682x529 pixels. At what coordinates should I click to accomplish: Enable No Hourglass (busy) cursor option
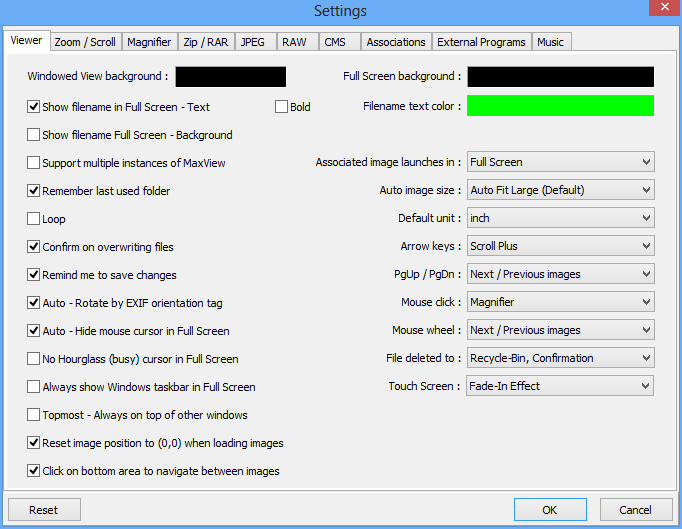[33, 358]
